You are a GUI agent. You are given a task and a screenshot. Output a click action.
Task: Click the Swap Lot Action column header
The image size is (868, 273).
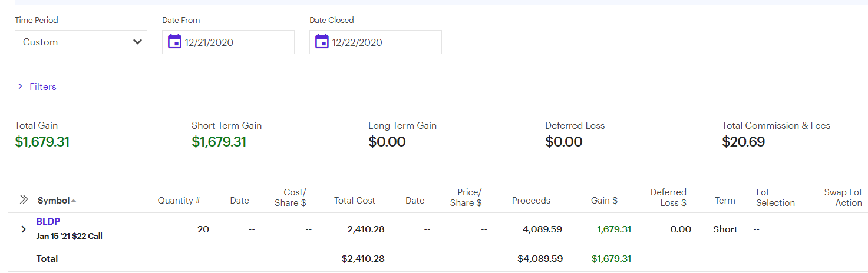pyautogui.click(x=843, y=197)
